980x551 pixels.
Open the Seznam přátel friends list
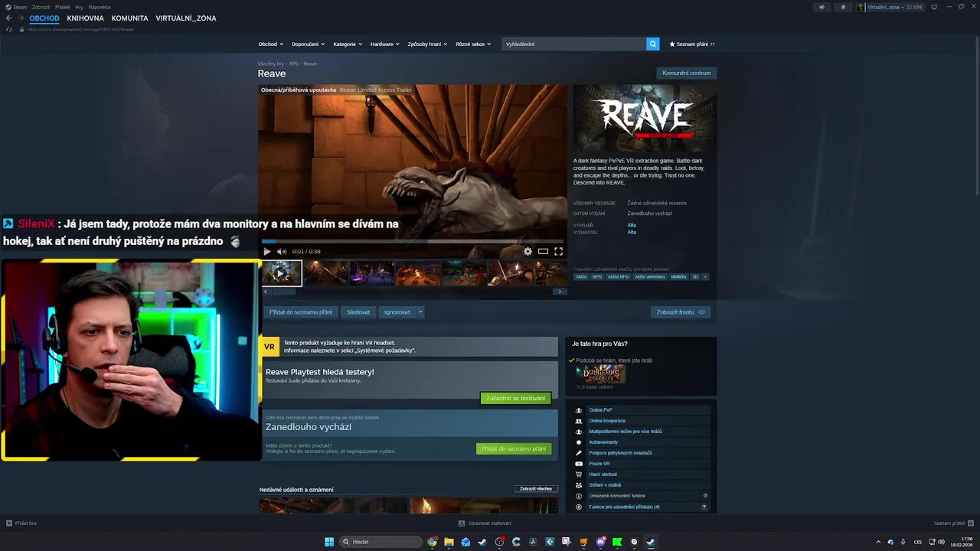tap(953, 523)
